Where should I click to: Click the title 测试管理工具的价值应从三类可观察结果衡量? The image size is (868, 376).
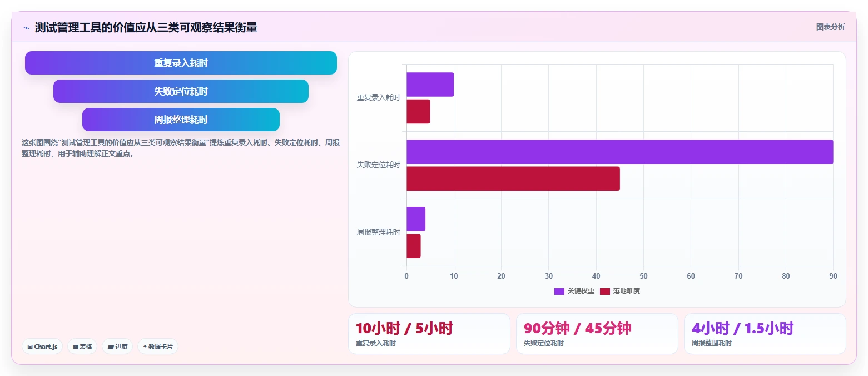point(146,28)
